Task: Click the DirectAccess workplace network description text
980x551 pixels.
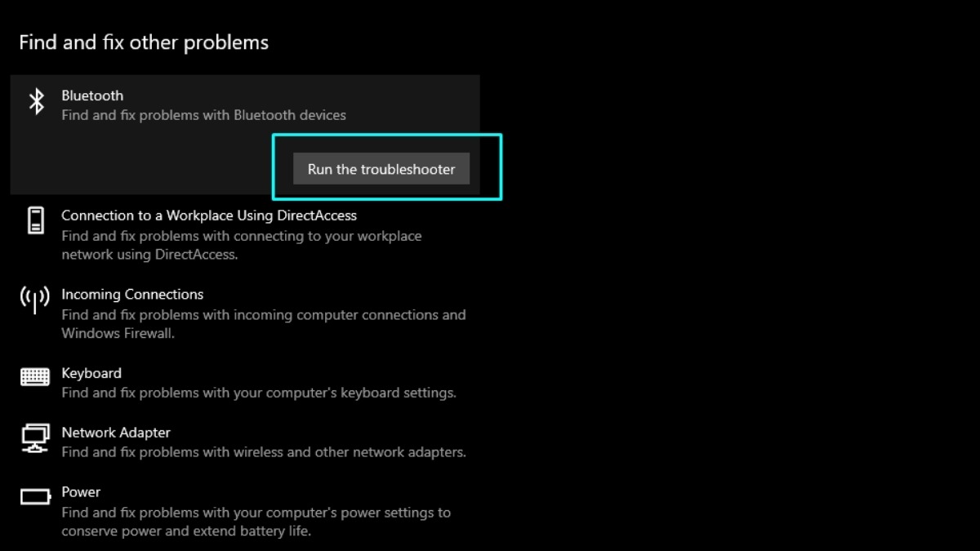Action: tap(242, 245)
